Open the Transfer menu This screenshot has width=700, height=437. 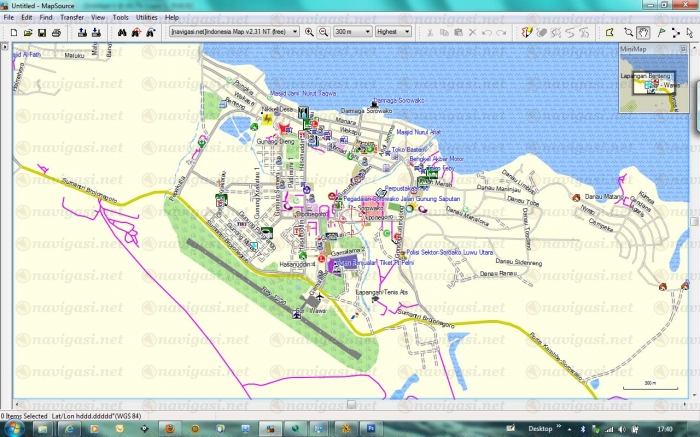point(72,18)
